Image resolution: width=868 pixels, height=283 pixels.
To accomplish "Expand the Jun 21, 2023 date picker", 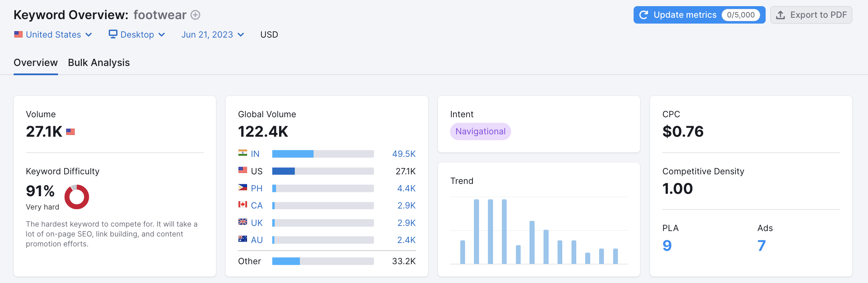I will pos(213,35).
